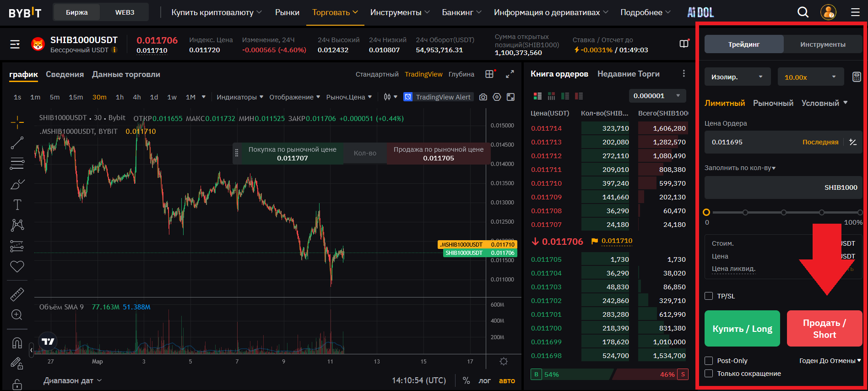Tick the Post-Only checkbox
Viewport: 868px width, 391px height.
[709, 361]
